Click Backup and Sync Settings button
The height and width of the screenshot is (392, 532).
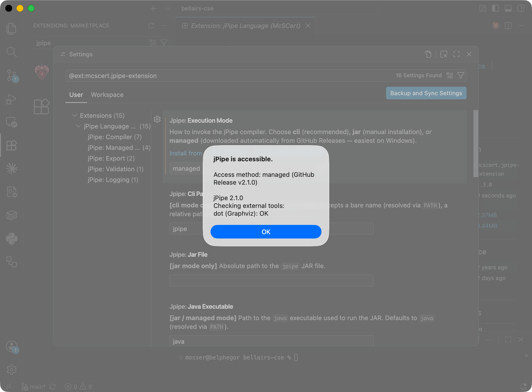click(x=426, y=93)
